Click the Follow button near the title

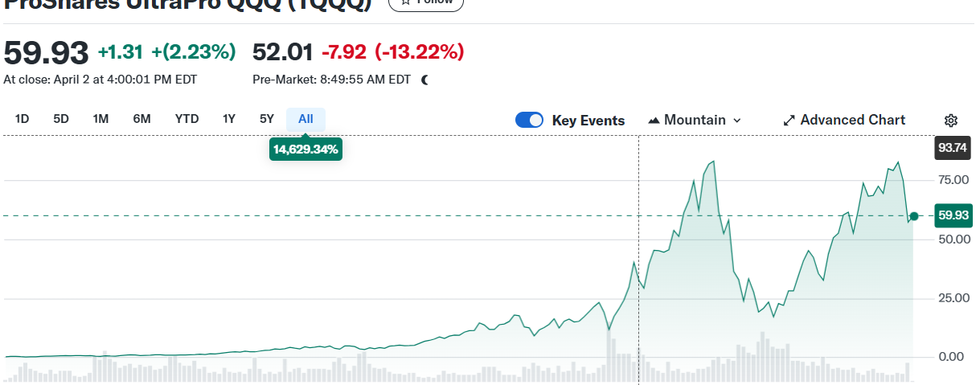(x=426, y=2)
